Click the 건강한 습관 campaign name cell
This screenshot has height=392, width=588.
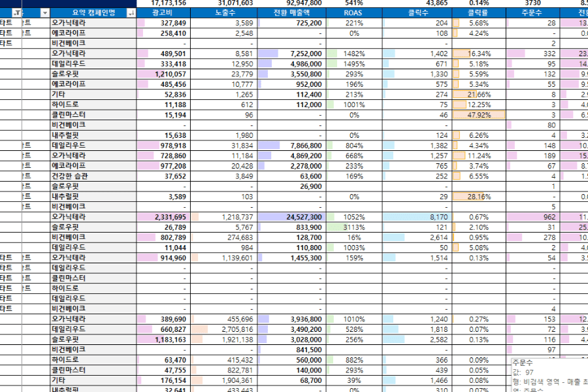(93, 176)
